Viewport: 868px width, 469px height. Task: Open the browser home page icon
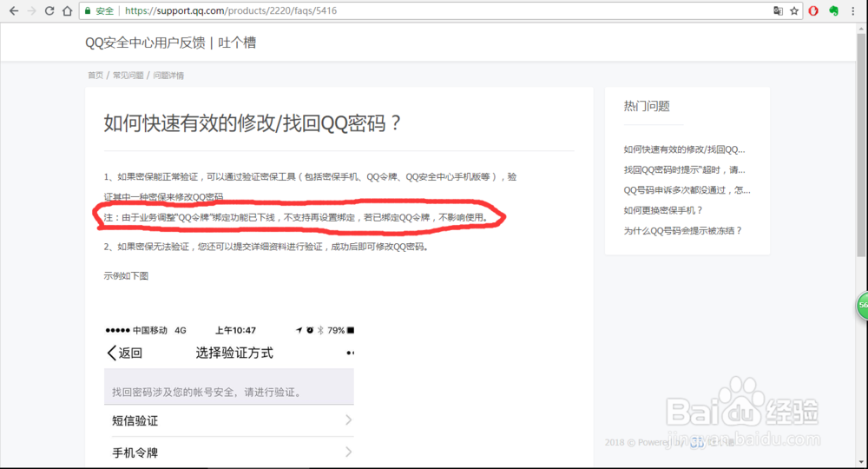pyautogui.click(x=67, y=10)
